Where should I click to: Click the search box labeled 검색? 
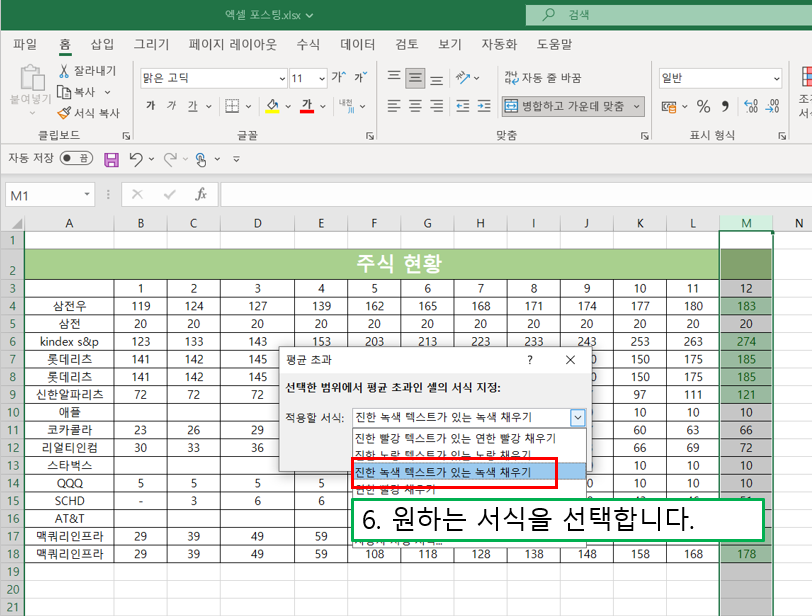pos(669,14)
